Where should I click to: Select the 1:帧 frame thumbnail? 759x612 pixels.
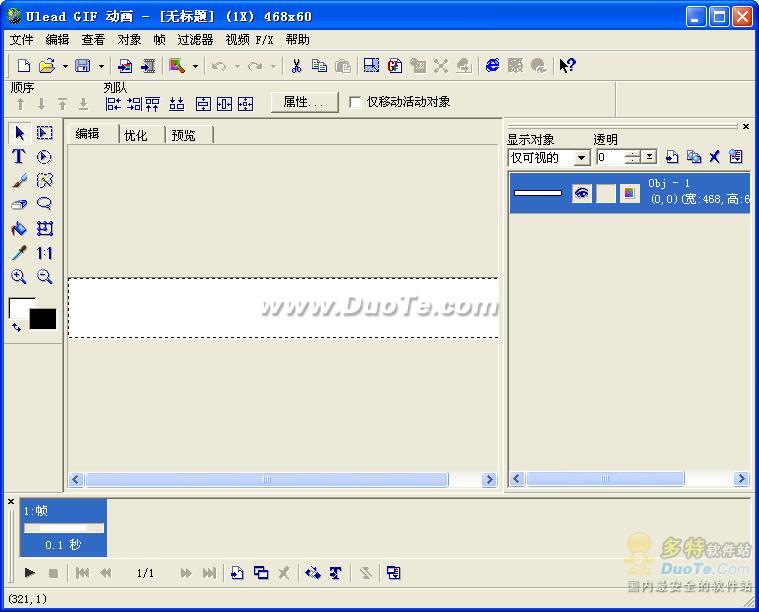pyautogui.click(x=63, y=528)
